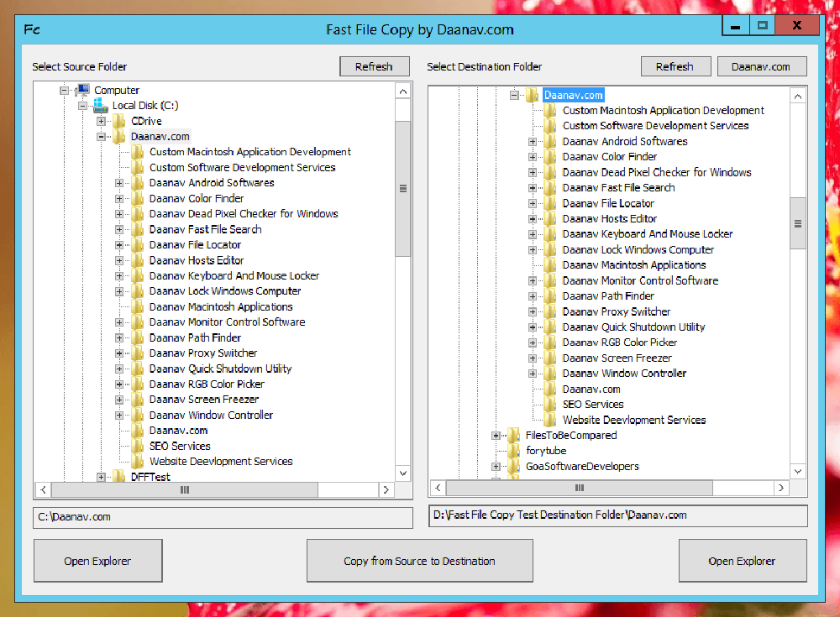This screenshot has width=840, height=617.
Task: Click the Local Disk (C:) drive icon
Action: pyautogui.click(x=101, y=106)
